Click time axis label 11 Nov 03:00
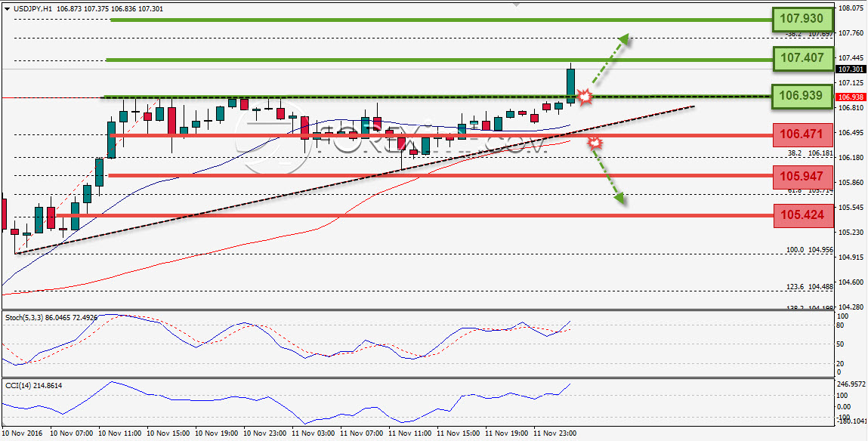868x441 pixels. point(313,433)
